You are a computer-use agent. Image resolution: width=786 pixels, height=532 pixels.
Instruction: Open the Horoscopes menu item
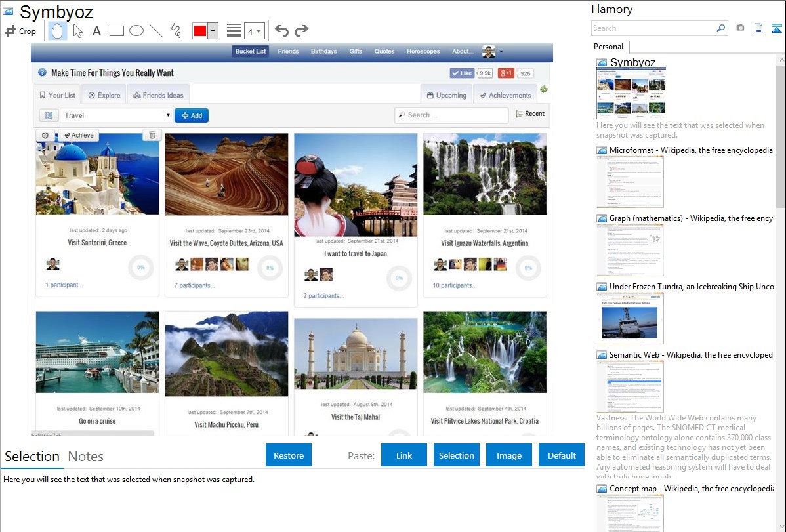423,51
